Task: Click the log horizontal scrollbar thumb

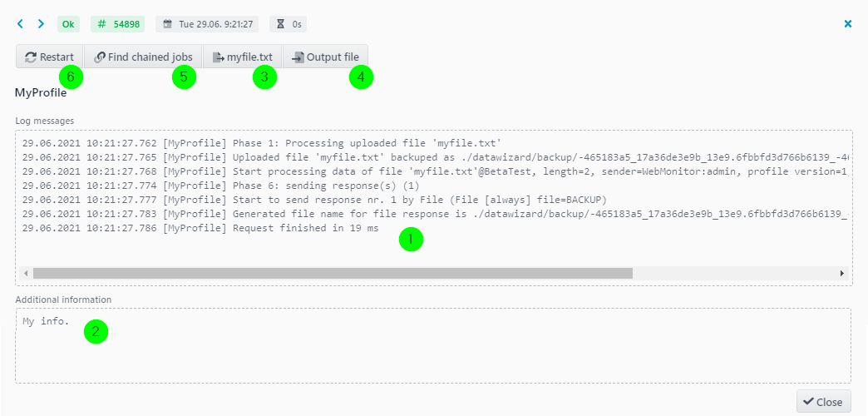Action: 332,273
